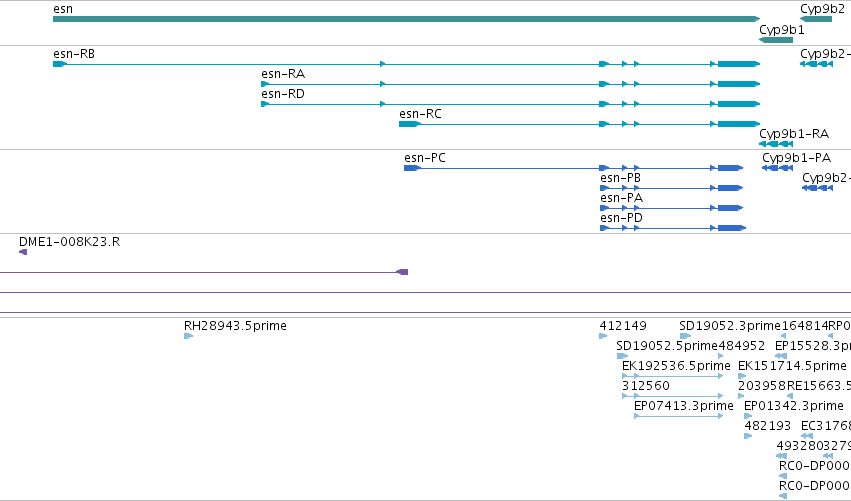The width and height of the screenshot is (851, 501).
Task: Click the 482193 EST label
Action: coord(767,426)
